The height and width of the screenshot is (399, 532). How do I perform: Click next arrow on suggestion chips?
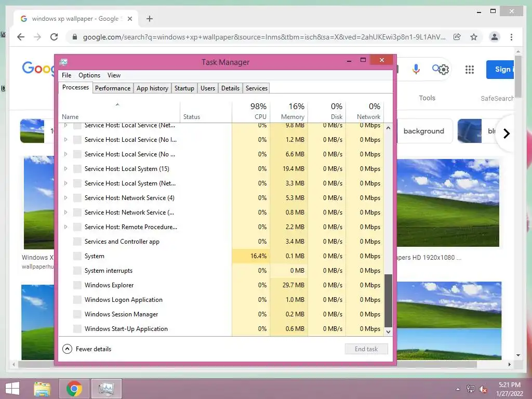tap(507, 134)
